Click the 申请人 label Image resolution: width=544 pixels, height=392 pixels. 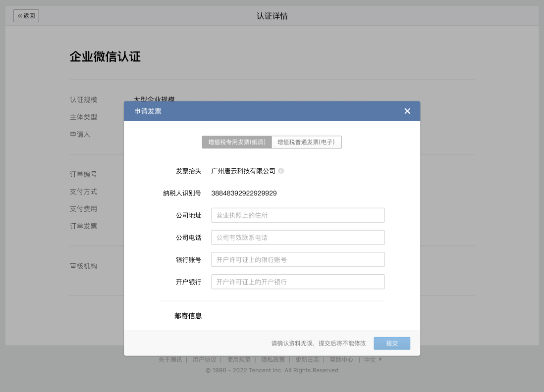coord(80,134)
